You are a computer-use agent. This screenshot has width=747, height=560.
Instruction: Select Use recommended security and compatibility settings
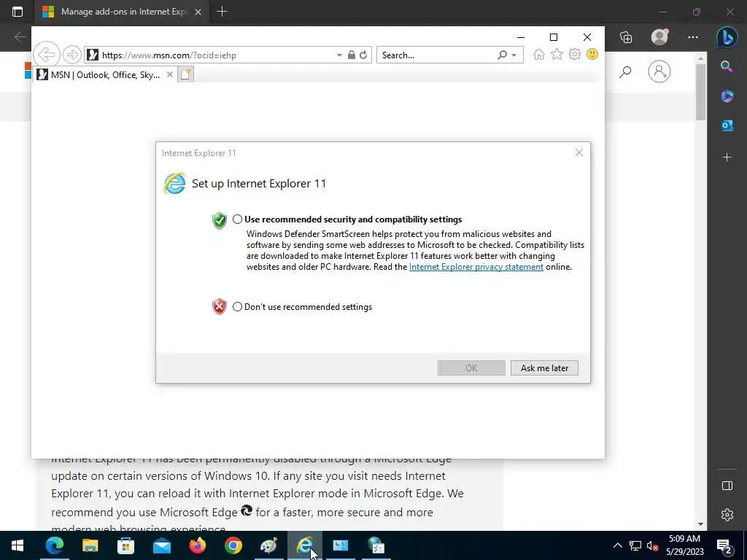(237, 219)
